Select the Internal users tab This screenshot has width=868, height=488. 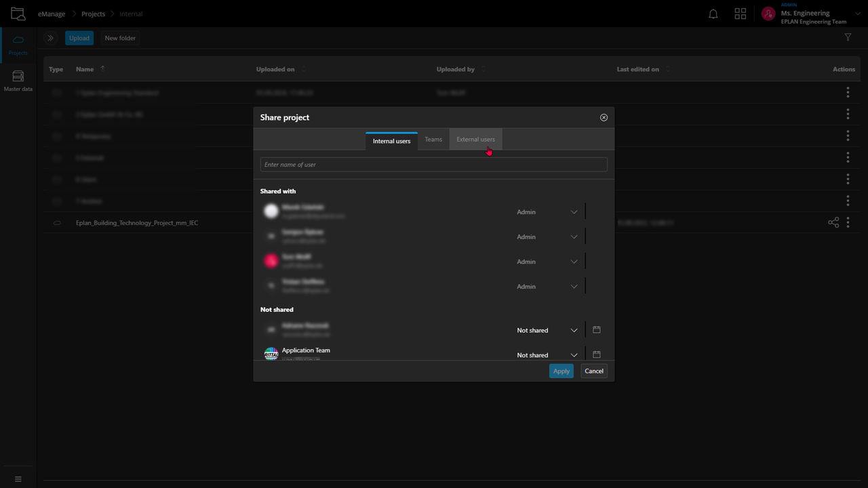391,141
